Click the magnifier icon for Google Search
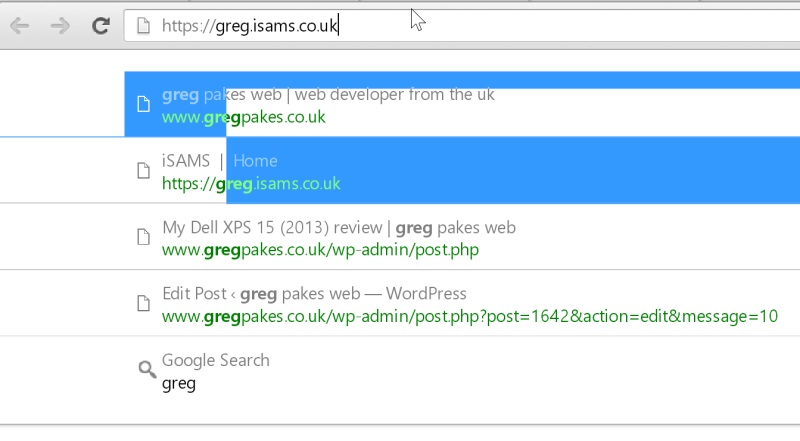This screenshot has height=441, width=800. 147,369
